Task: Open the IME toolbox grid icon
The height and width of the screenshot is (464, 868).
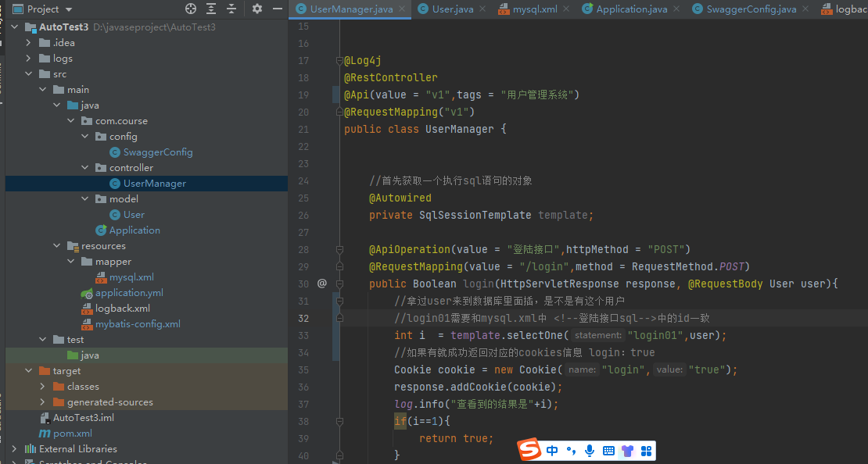Action: (x=646, y=451)
